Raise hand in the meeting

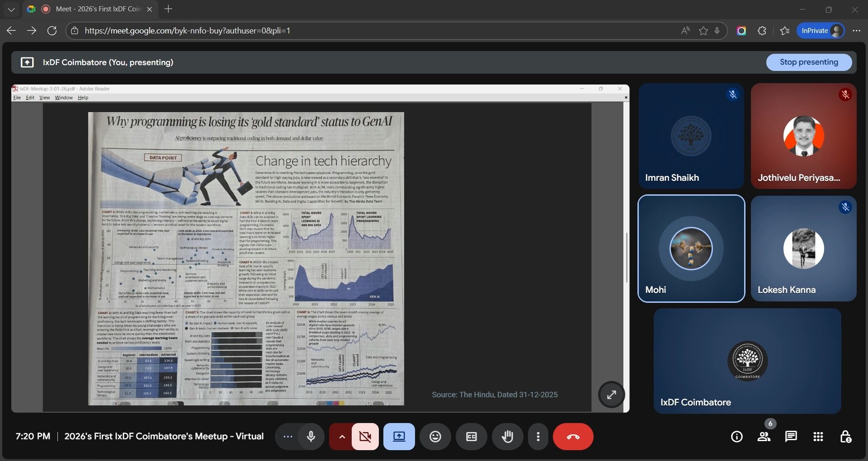coord(507,437)
